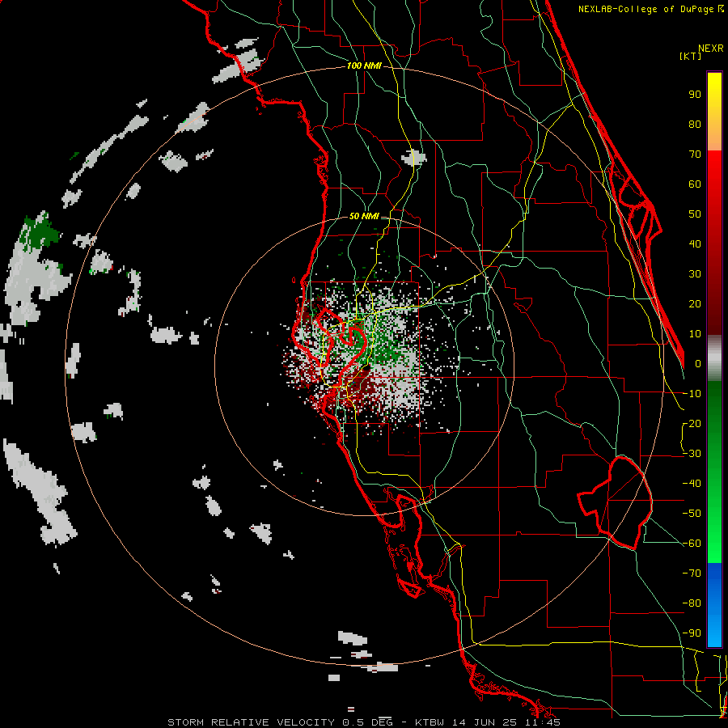
Task: Click the -50 knot scale label
Action: (692, 514)
